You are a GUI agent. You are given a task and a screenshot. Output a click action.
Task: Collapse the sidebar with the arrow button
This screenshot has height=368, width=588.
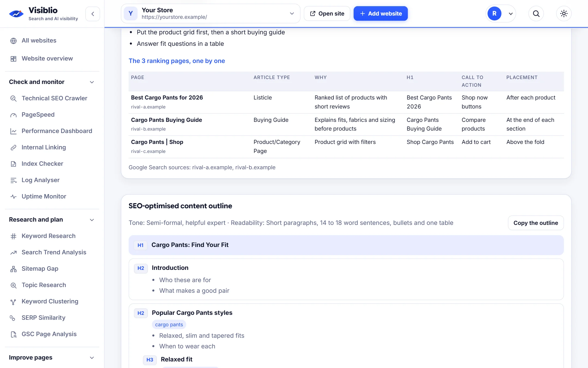click(93, 14)
